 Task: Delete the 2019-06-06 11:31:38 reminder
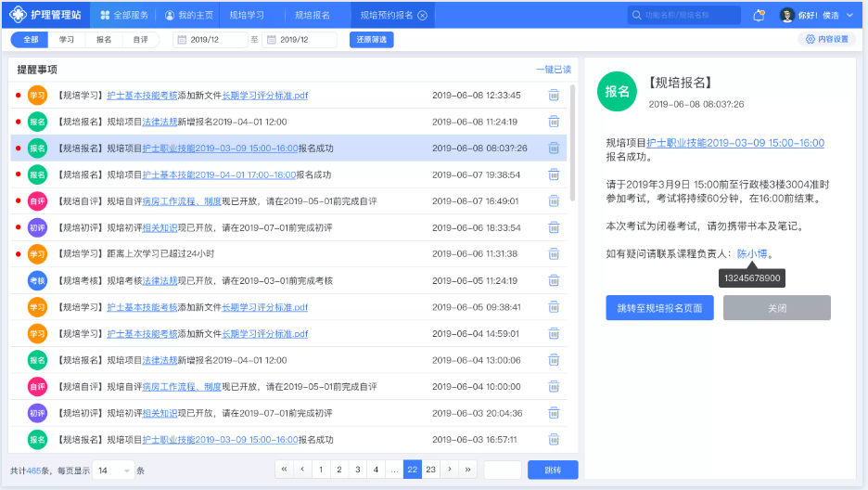(x=554, y=254)
